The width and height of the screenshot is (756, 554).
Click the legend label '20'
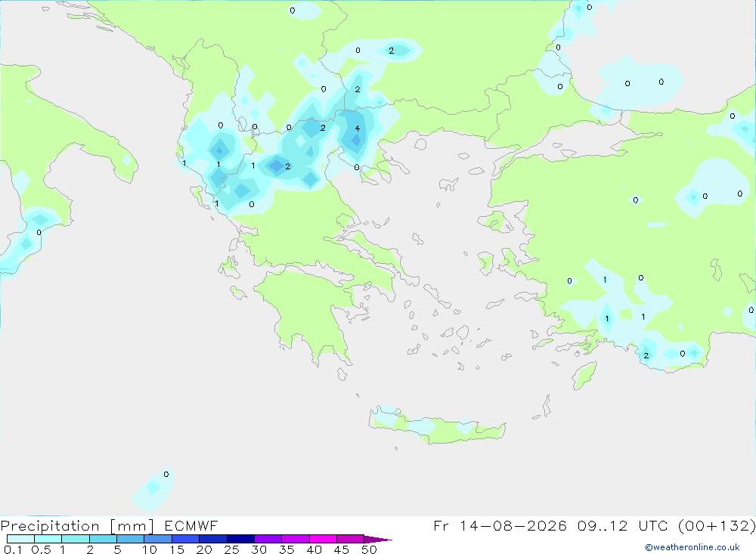pyautogui.click(x=204, y=549)
